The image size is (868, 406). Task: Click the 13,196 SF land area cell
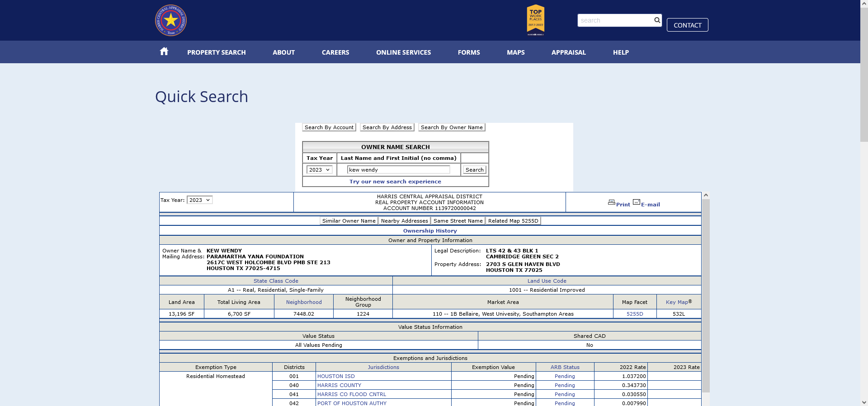point(181,314)
